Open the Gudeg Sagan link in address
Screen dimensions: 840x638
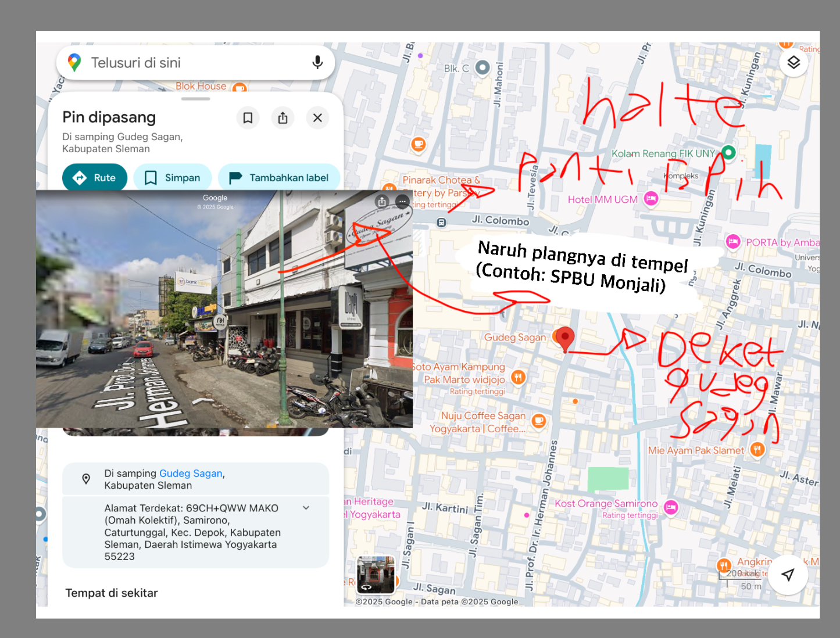coord(191,474)
